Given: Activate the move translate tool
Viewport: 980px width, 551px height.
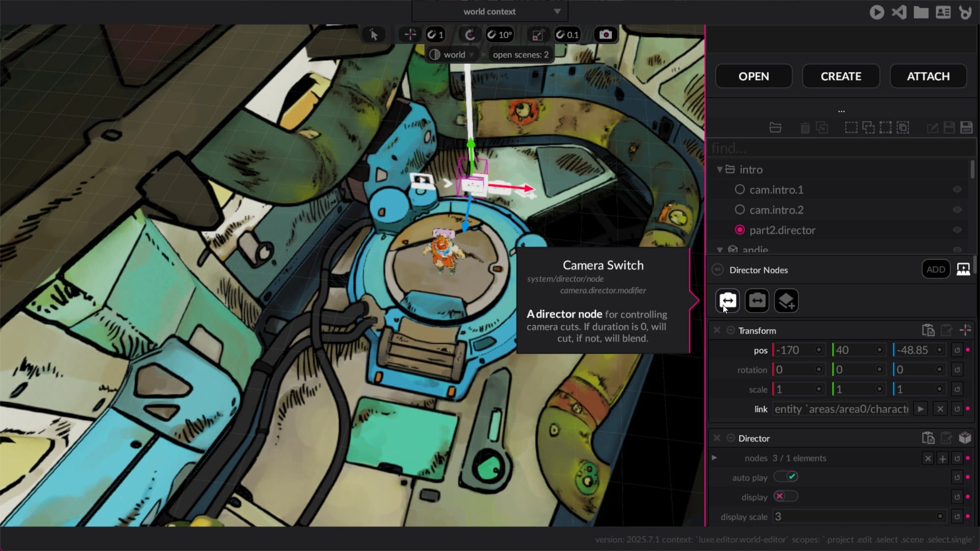Looking at the screenshot, I should pos(410,35).
